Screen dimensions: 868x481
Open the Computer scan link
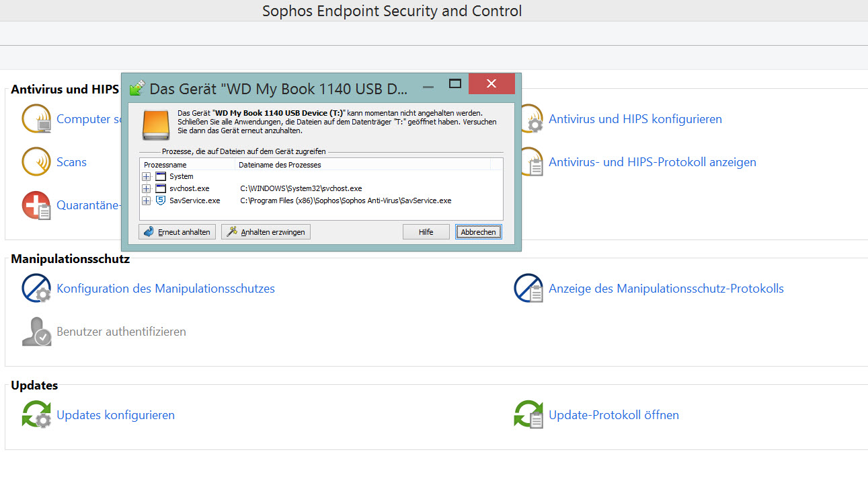tap(88, 119)
